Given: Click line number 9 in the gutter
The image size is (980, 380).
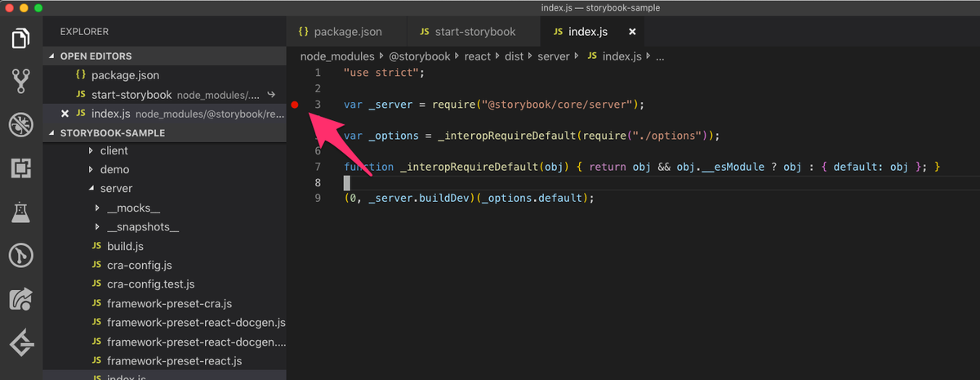Looking at the screenshot, I should 318,198.
